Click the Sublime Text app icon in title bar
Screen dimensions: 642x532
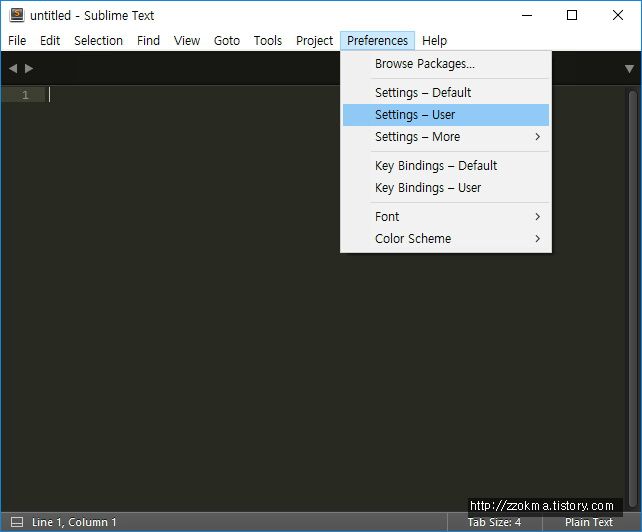[17, 15]
